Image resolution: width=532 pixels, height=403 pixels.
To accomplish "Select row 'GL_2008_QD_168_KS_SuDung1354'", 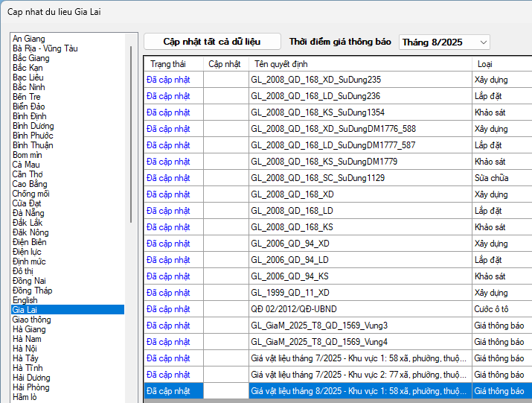I will (338, 112).
